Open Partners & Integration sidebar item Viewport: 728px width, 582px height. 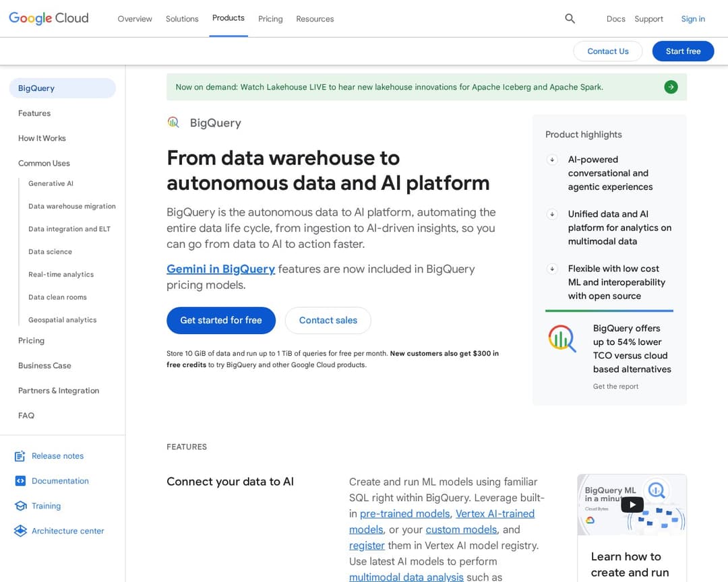click(59, 391)
